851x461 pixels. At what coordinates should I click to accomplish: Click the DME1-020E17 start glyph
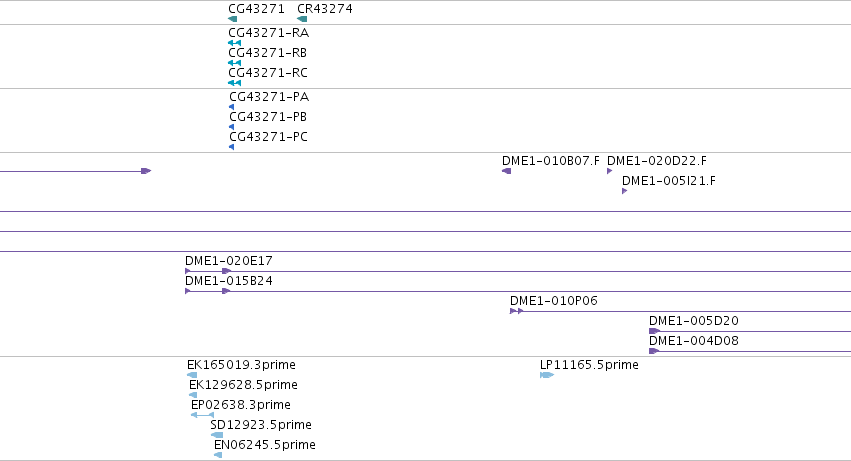pos(188,271)
